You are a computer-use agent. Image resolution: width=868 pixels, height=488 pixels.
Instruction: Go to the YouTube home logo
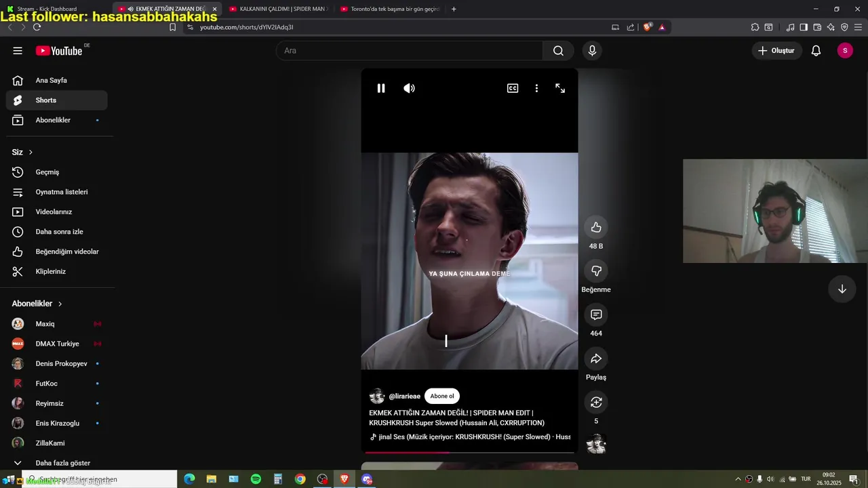(60, 51)
